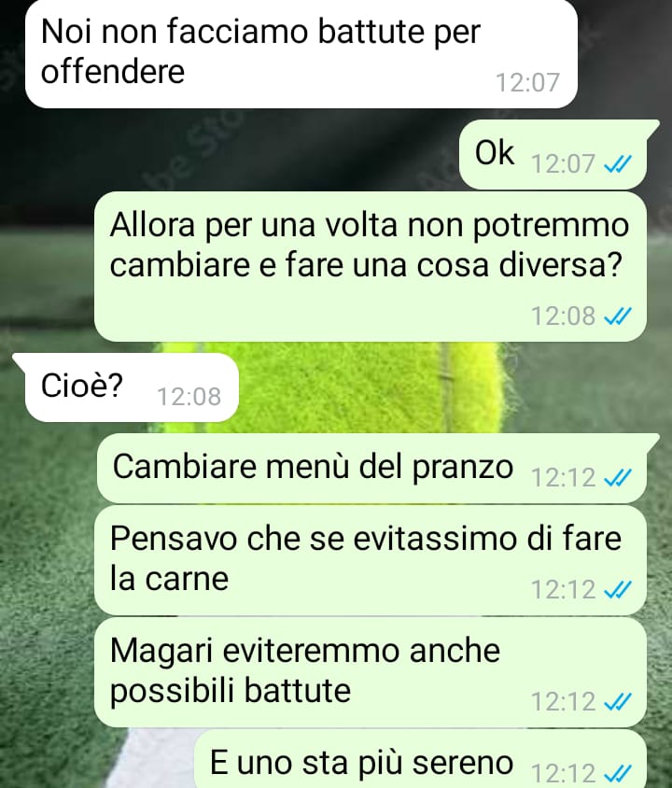Select the 'Noi non facciamo battute' message bubble
The width and height of the screenshot is (672, 788).
coord(301,53)
